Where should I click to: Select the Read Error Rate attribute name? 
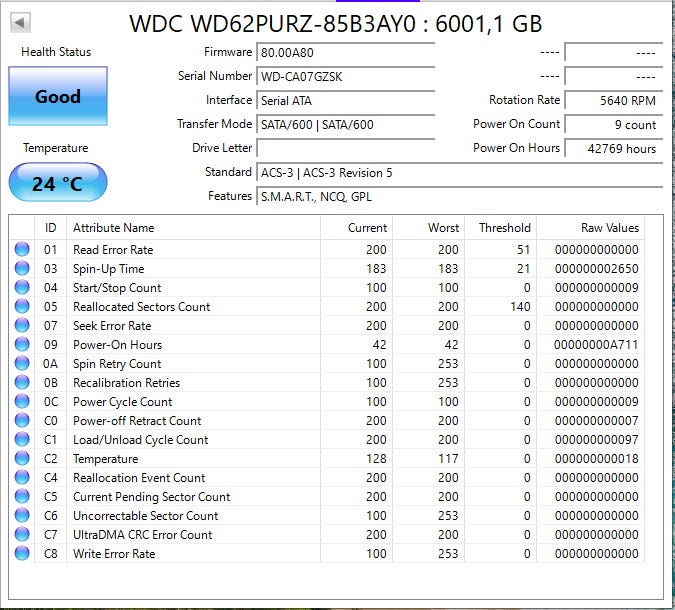(113, 250)
